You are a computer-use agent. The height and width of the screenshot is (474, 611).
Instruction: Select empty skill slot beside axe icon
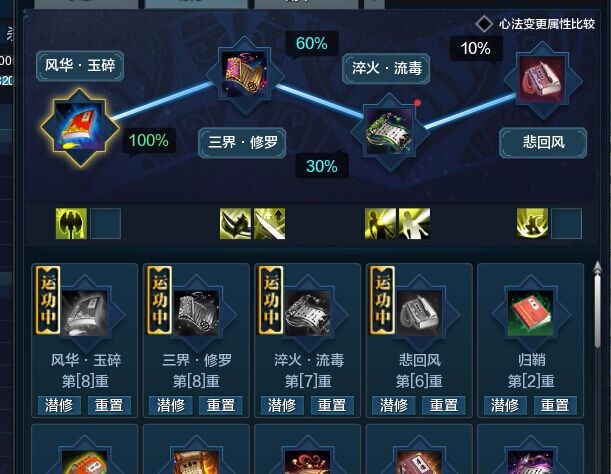[106, 223]
